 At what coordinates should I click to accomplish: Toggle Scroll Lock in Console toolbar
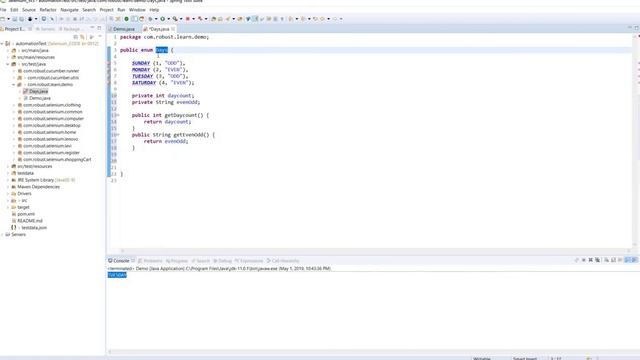pyautogui.click(x=613, y=260)
